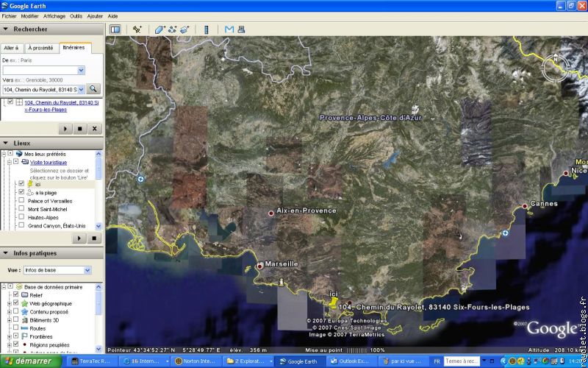This screenshot has width=588, height=368.
Task: Switch to the 'À proximité' tab
Action: click(x=41, y=47)
